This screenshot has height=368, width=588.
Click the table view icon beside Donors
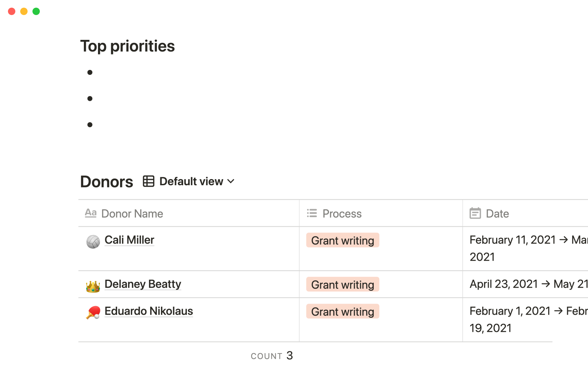pyautogui.click(x=149, y=181)
